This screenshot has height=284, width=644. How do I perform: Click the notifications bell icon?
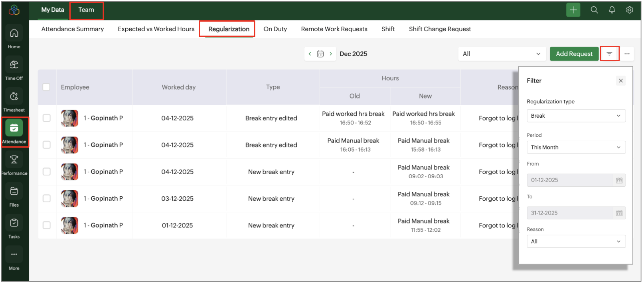click(x=612, y=10)
